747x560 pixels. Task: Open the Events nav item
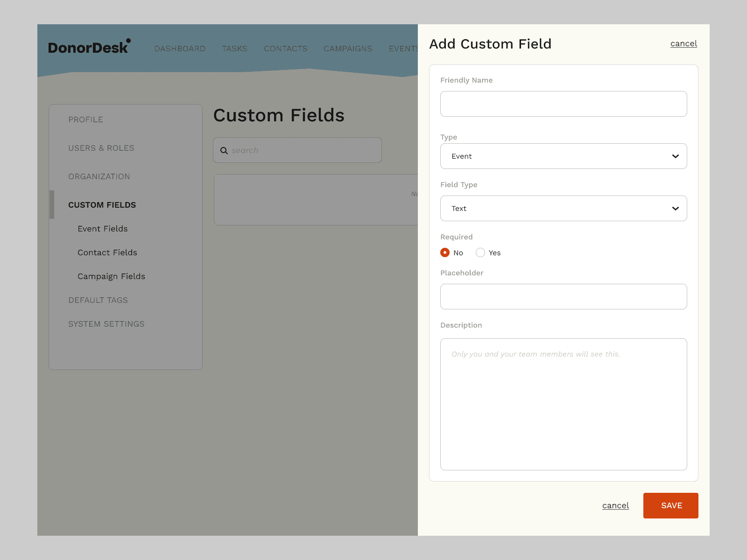coord(403,49)
